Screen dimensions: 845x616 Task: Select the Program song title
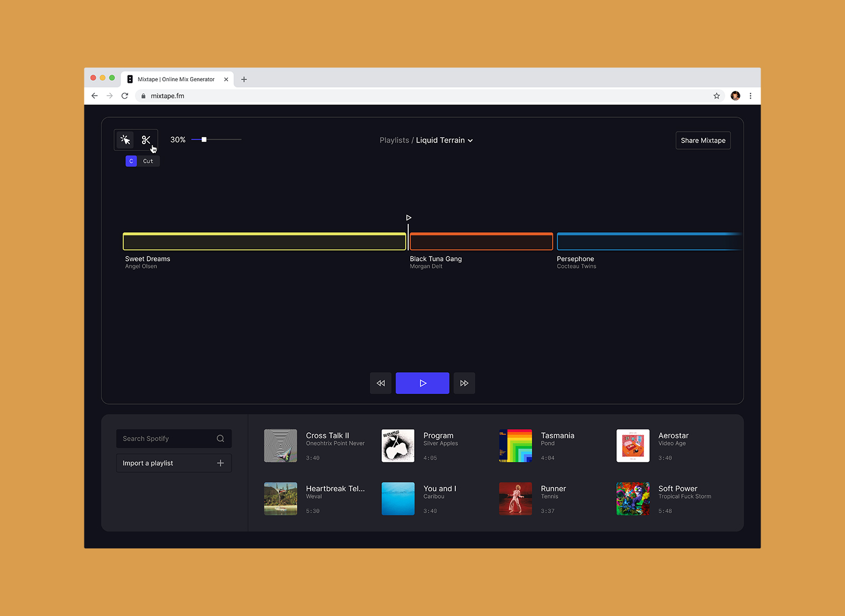(438, 435)
